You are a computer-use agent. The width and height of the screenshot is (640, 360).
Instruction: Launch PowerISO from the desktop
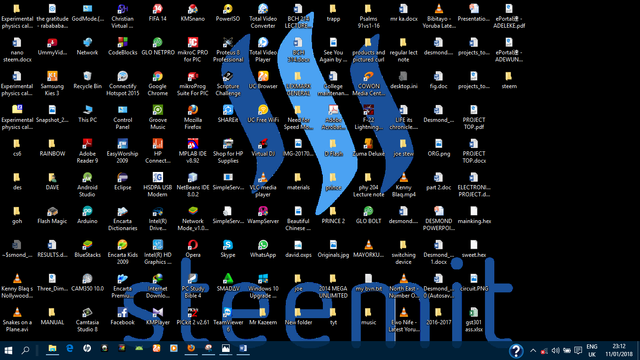(x=228, y=12)
